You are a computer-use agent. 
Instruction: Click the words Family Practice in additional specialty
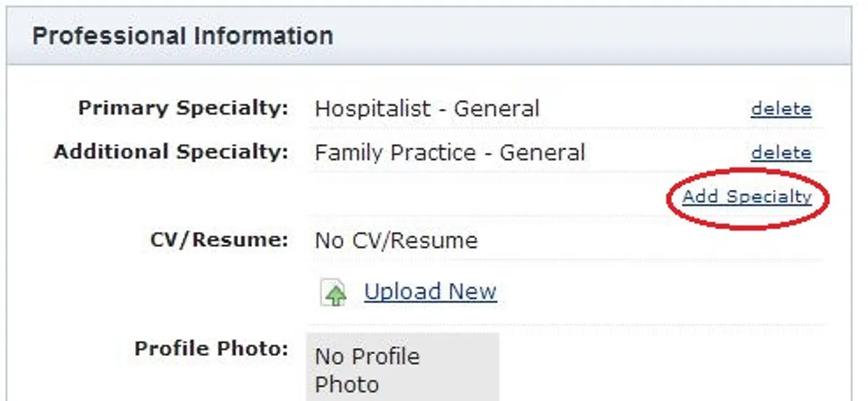[x=395, y=153]
